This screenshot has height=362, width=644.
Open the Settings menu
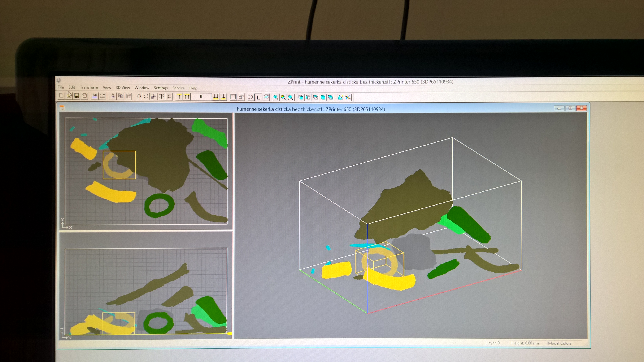(x=161, y=88)
